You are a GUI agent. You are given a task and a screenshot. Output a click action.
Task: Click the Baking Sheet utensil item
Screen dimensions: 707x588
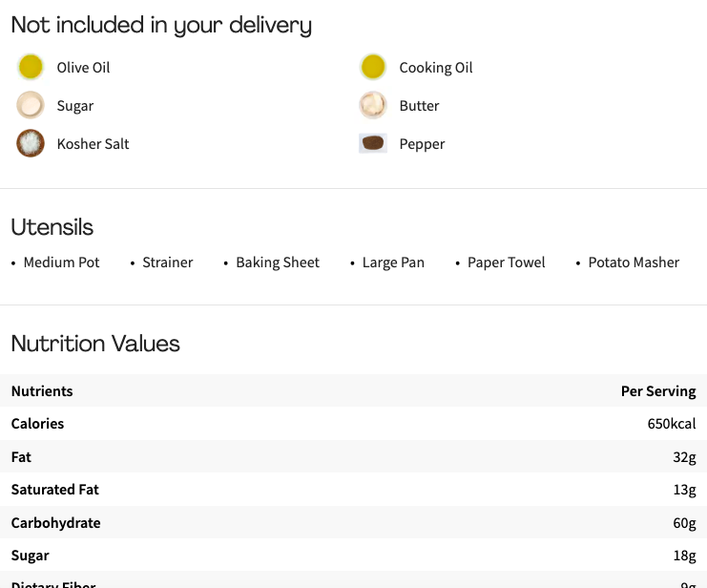click(278, 262)
